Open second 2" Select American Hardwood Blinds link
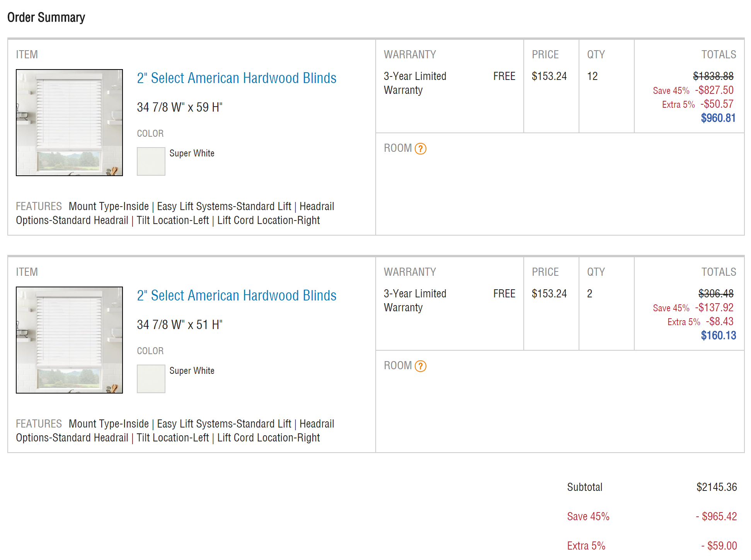Viewport: 751px width, 560px height. pyautogui.click(x=237, y=295)
